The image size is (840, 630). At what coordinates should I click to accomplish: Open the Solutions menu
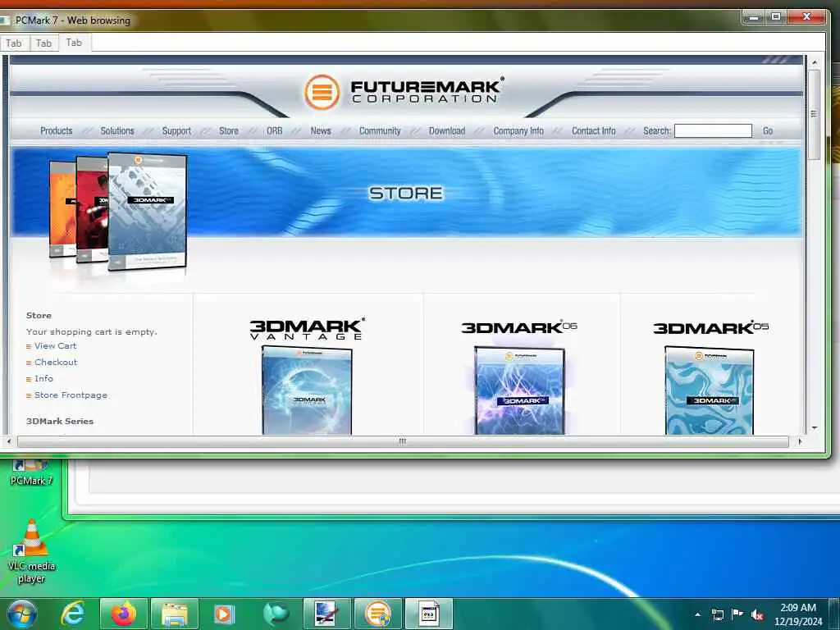point(117,130)
